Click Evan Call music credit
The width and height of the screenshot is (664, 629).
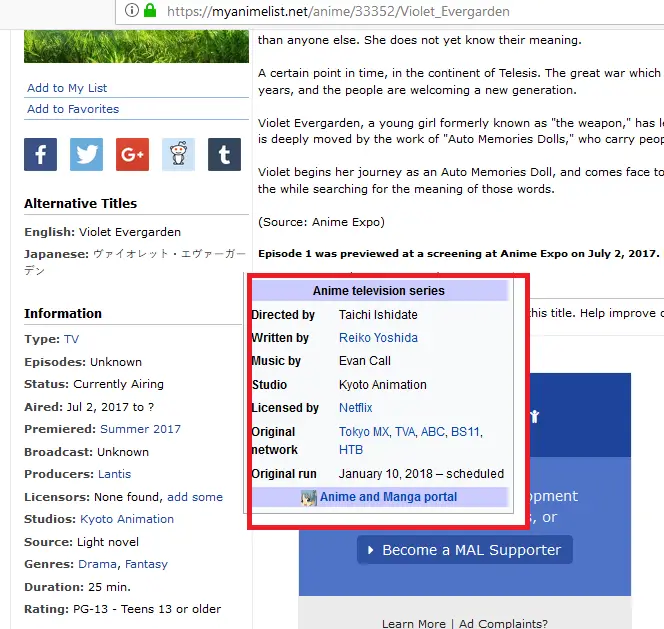pyautogui.click(x=365, y=361)
